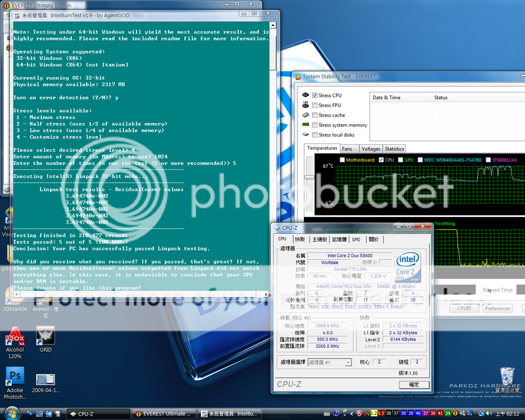Enable the Stress cache checkbox
This screenshot has height=420, width=525.
pyautogui.click(x=314, y=115)
